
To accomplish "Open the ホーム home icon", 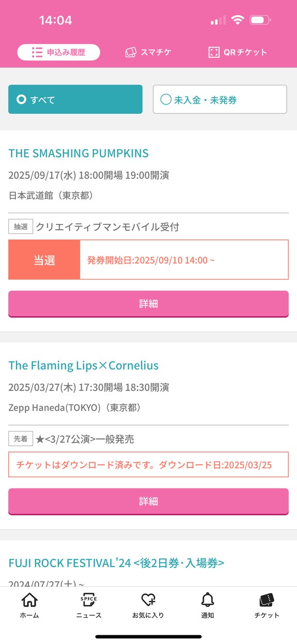I will coord(29,600).
